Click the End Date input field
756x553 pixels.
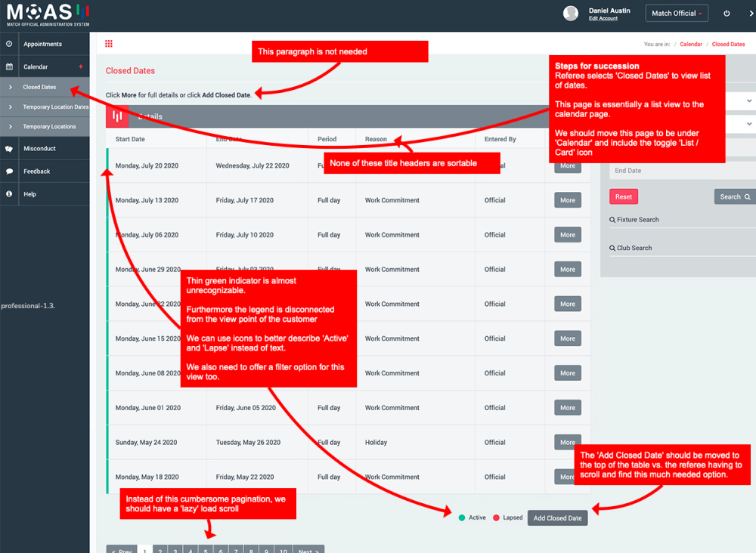(x=680, y=171)
